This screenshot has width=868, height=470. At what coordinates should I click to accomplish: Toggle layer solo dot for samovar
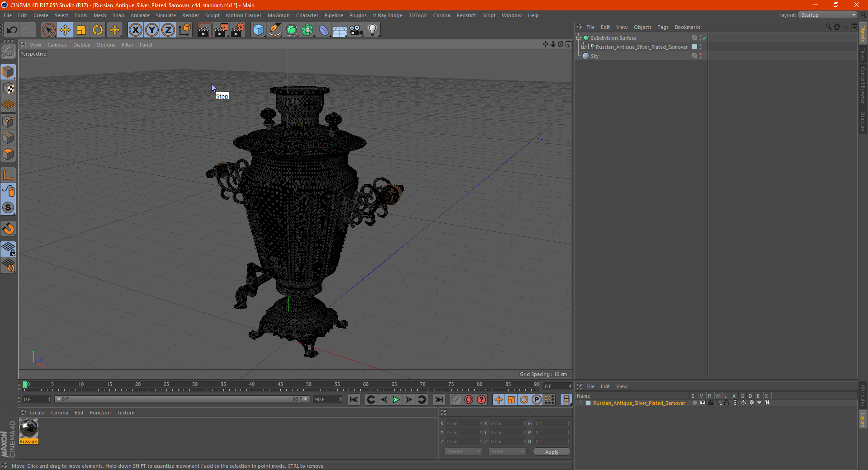coord(694,403)
